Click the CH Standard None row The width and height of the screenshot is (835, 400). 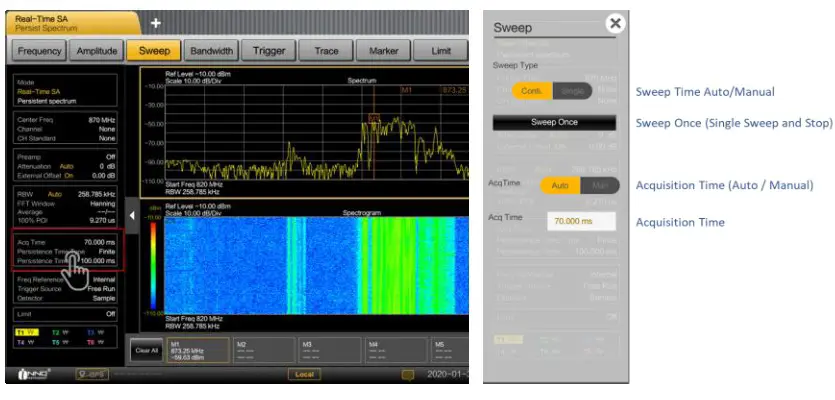66,138
